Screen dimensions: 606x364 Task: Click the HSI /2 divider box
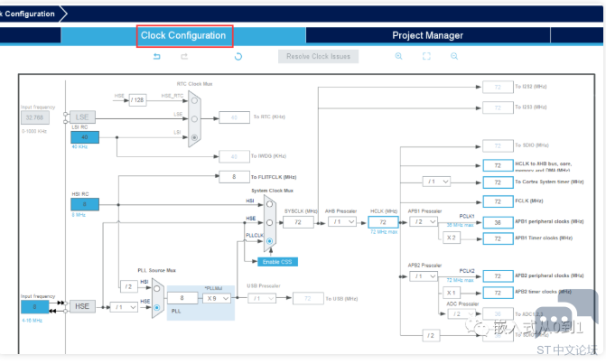pyautogui.click(x=129, y=286)
